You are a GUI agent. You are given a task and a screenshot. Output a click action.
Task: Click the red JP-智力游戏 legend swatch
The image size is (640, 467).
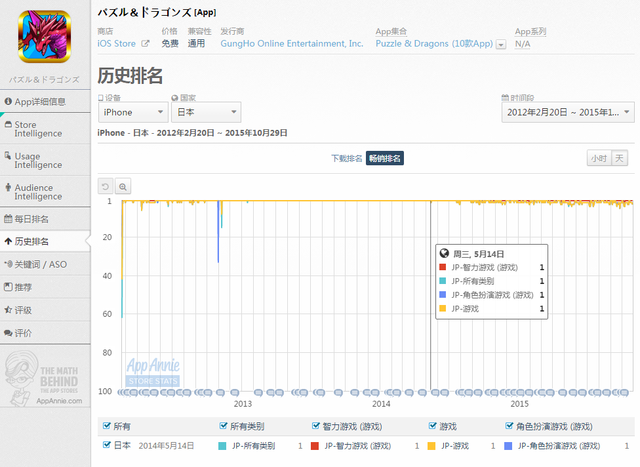[x=315, y=446]
